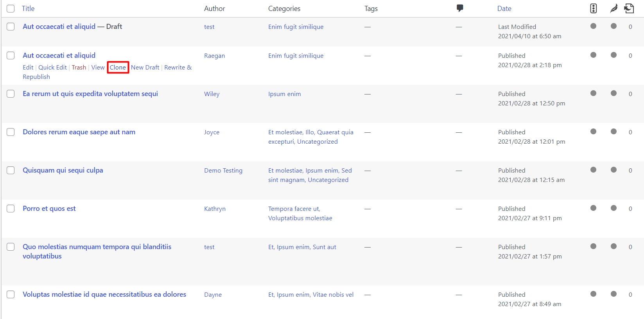Image resolution: width=644 pixels, height=319 pixels.
Task: Click the View row action link
Action: pos(98,67)
